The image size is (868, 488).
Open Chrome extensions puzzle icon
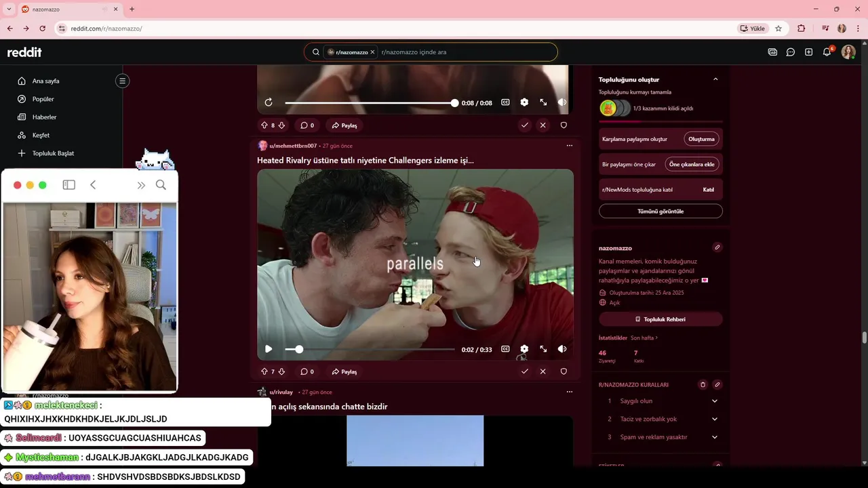(802, 28)
